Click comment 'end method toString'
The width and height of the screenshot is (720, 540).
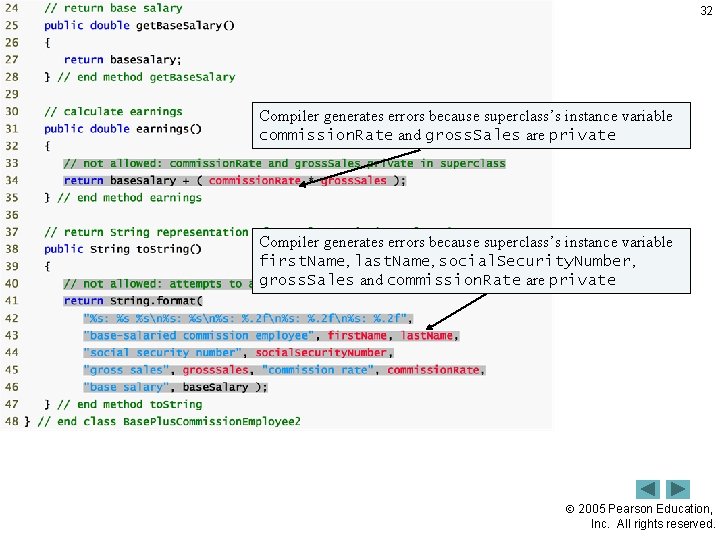[129, 404]
